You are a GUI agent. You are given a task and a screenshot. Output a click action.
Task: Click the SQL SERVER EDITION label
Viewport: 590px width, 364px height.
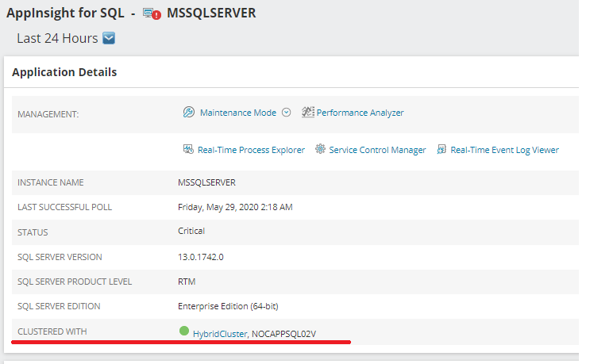(x=59, y=306)
